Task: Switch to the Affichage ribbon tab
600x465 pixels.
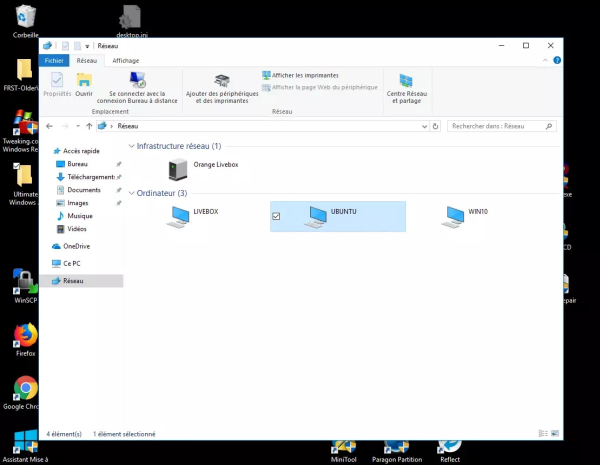Action: pos(126,60)
